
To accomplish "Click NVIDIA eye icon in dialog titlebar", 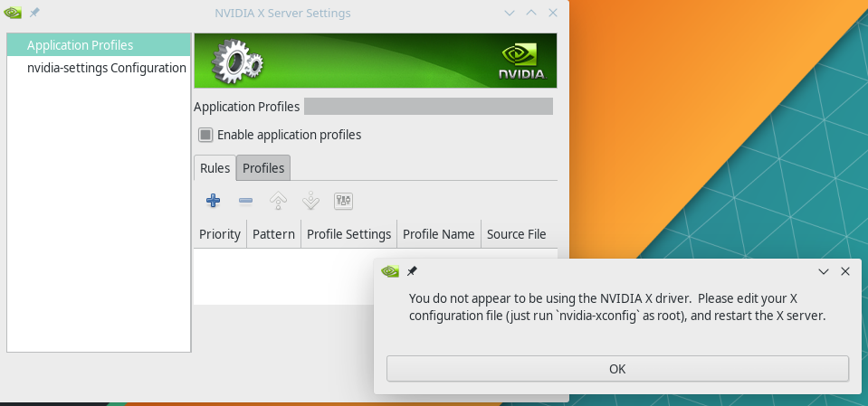I will (390, 271).
